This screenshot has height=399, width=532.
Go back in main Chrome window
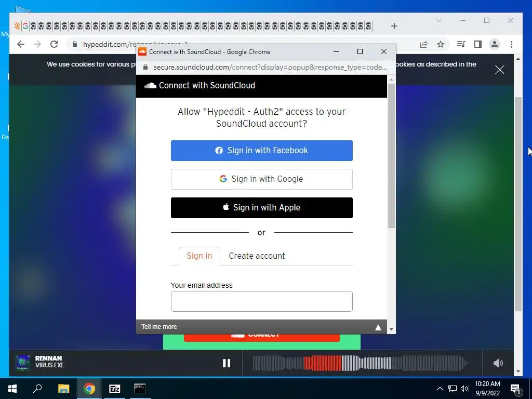coord(21,44)
